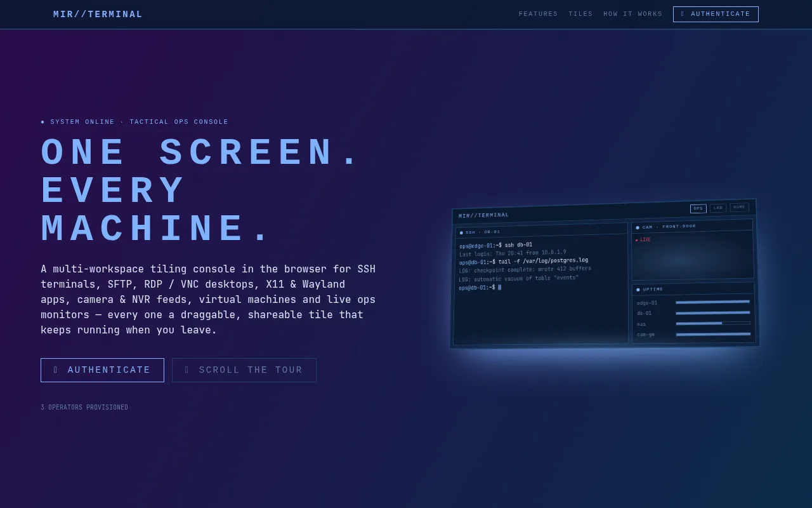The height and width of the screenshot is (508, 812).
Task: Click the MIR//TERMINAL logo in the header
Action: (x=98, y=14)
